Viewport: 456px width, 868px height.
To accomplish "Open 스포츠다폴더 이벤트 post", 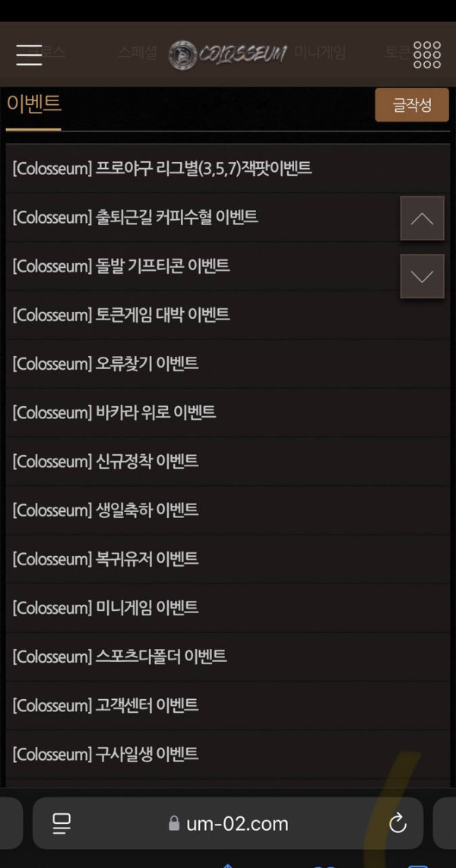I will 228,656.
